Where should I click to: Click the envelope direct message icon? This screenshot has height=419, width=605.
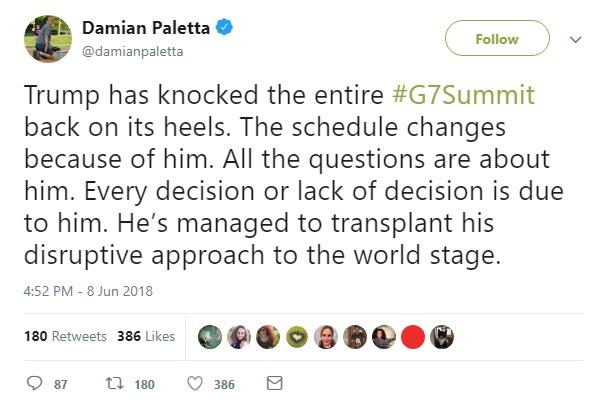(x=275, y=383)
